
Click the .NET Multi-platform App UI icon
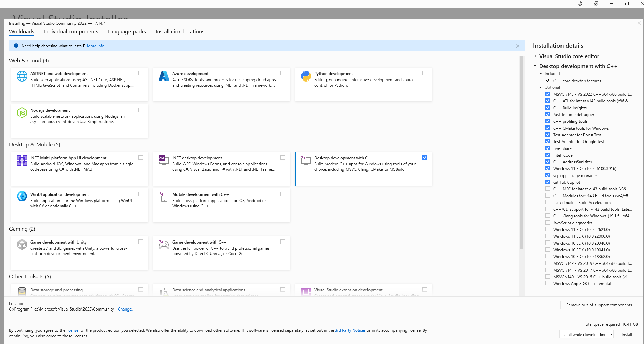[x=22, y=160]
